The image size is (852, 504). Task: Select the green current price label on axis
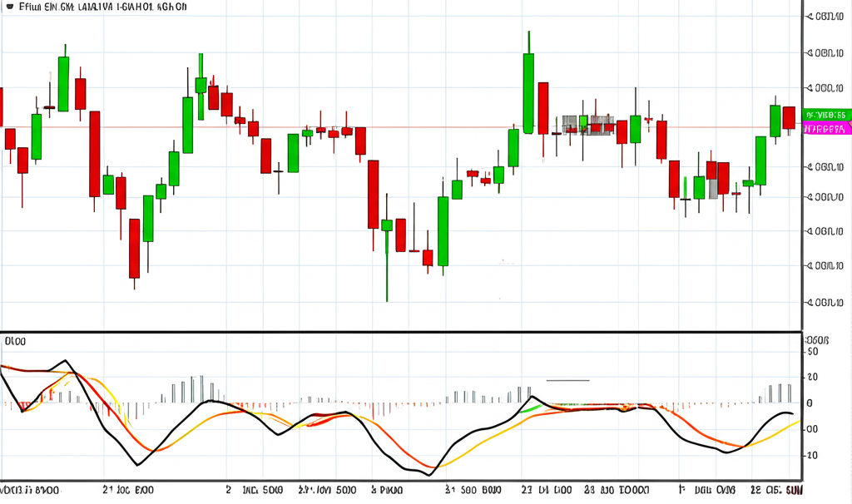[828, 115]
